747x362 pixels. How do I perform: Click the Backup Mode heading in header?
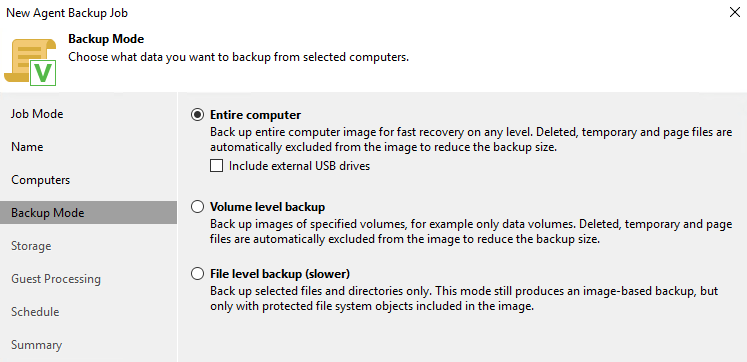pyautogui.click(x=106, y=39)
